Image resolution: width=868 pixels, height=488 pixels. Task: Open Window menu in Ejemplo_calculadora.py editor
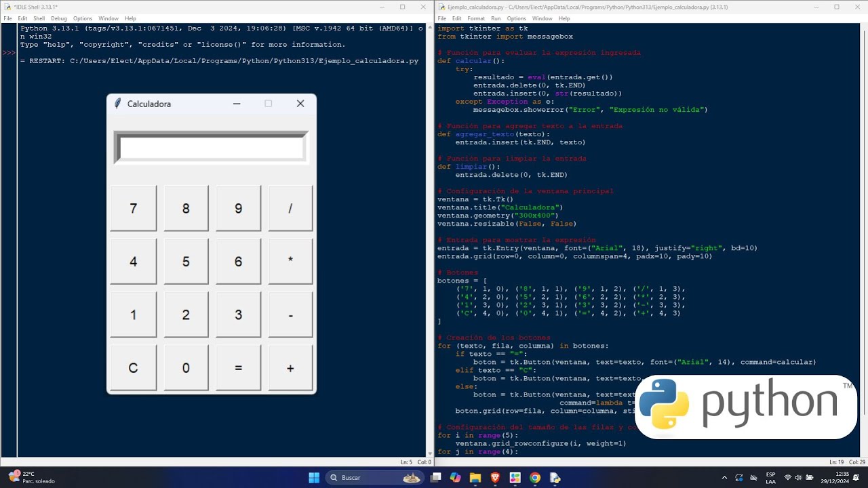click(x=542, y=18)
